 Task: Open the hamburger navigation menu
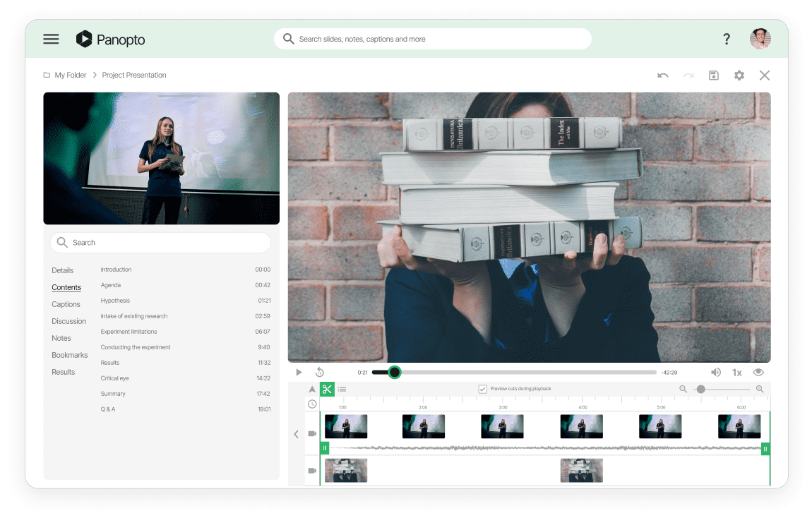coord(51,40)
